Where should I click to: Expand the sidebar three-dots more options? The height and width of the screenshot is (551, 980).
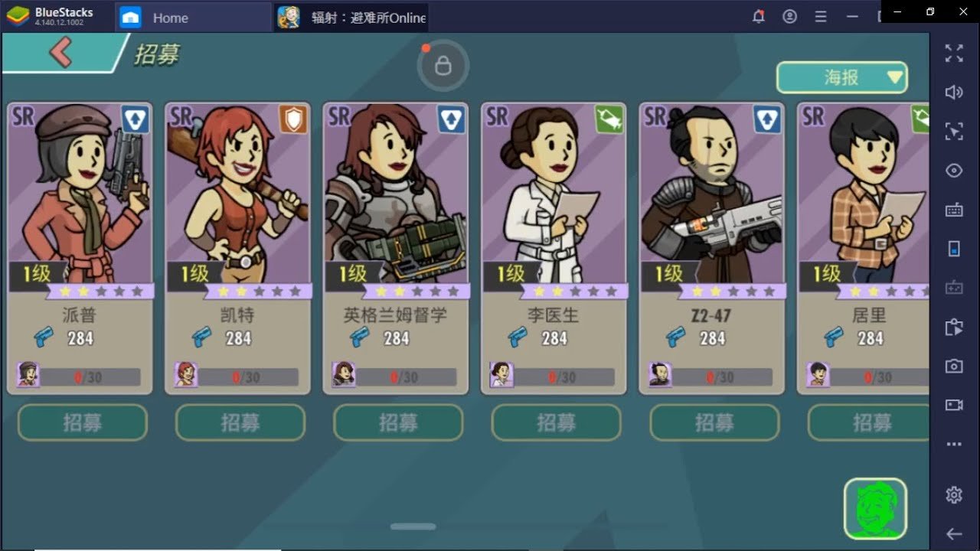pos(954,444)
